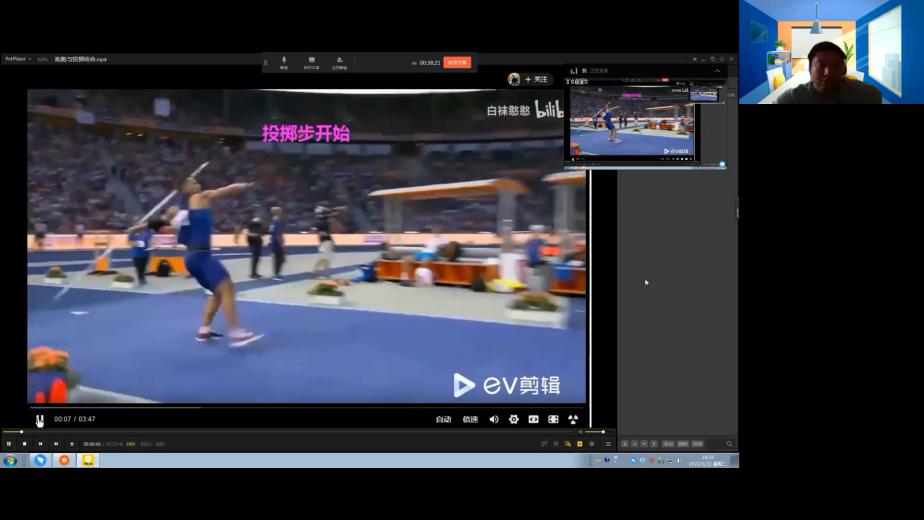
Task: Toggle web fullscreen mode icon
Action: click(x=533, y=419)
